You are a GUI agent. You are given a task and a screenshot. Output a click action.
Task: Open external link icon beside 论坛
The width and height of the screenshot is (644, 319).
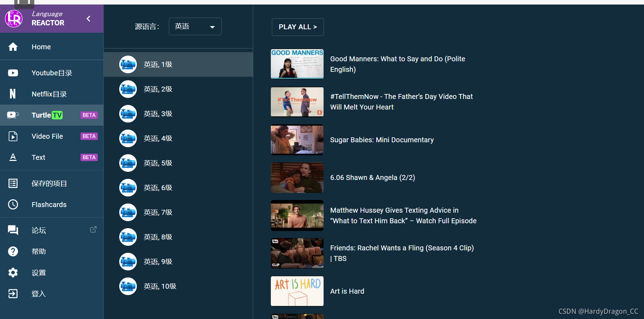click(x=93, y=230)
